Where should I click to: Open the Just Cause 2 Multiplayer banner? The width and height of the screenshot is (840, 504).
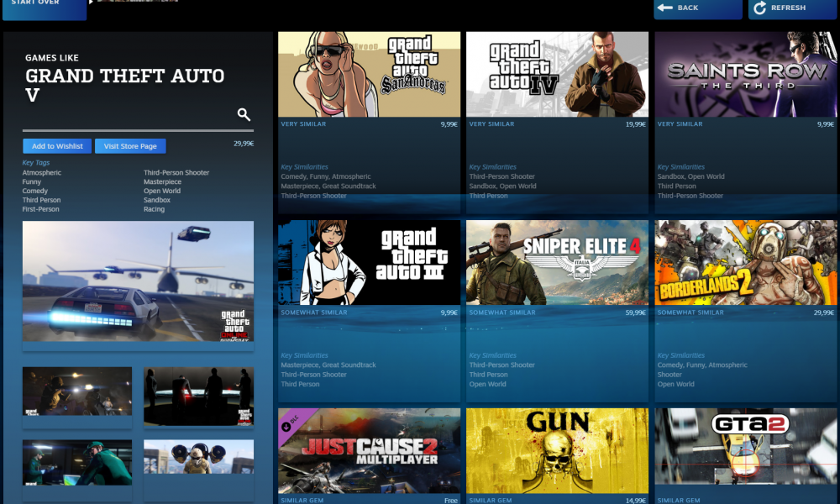pos(369,451)
